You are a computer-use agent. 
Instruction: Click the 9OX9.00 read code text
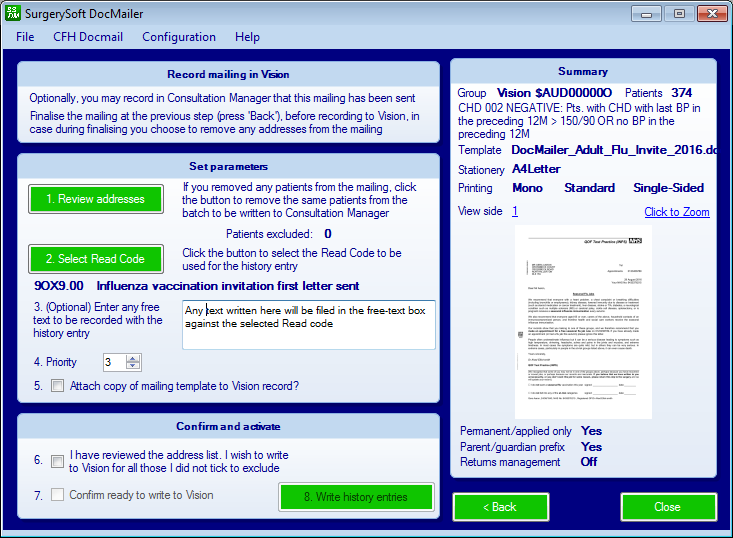[58, 286]
